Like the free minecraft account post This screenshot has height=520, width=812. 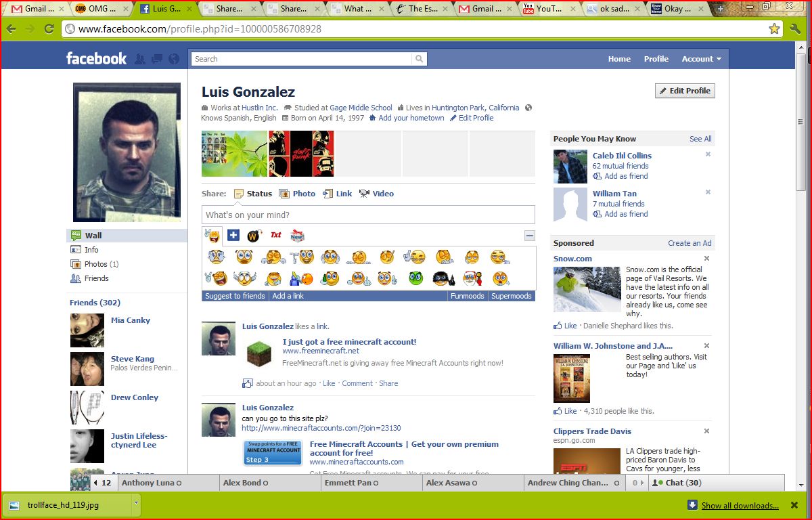coord(329,383)
